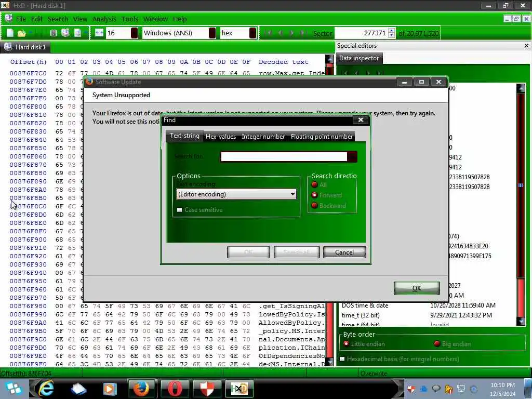The width and height of the screenshot is (532, 399).
Task: Increase the sector number stepper
Action: click(392, 31)
